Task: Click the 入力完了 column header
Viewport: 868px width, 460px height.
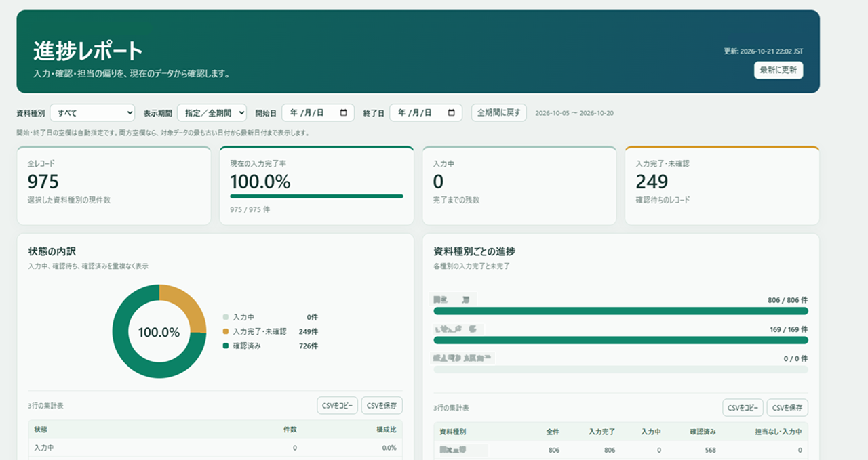Action: point(601,432)
